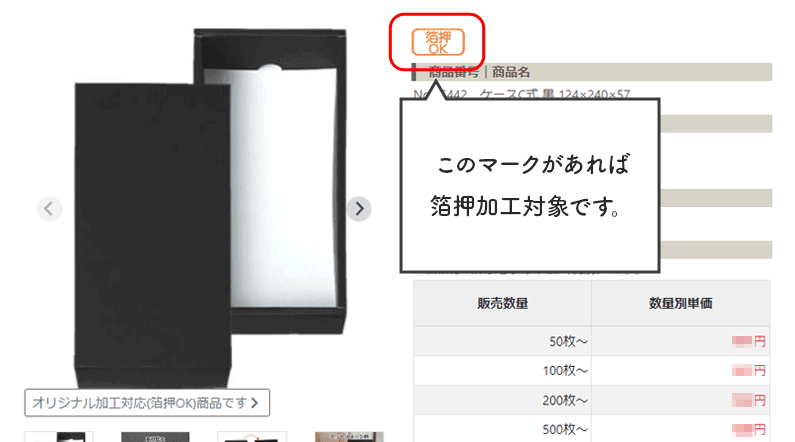Click the blurred price for 200枚～
Image resolution: width=795 pixels, height=442 pixels.
pyautogui.click(x=742, y=400)
